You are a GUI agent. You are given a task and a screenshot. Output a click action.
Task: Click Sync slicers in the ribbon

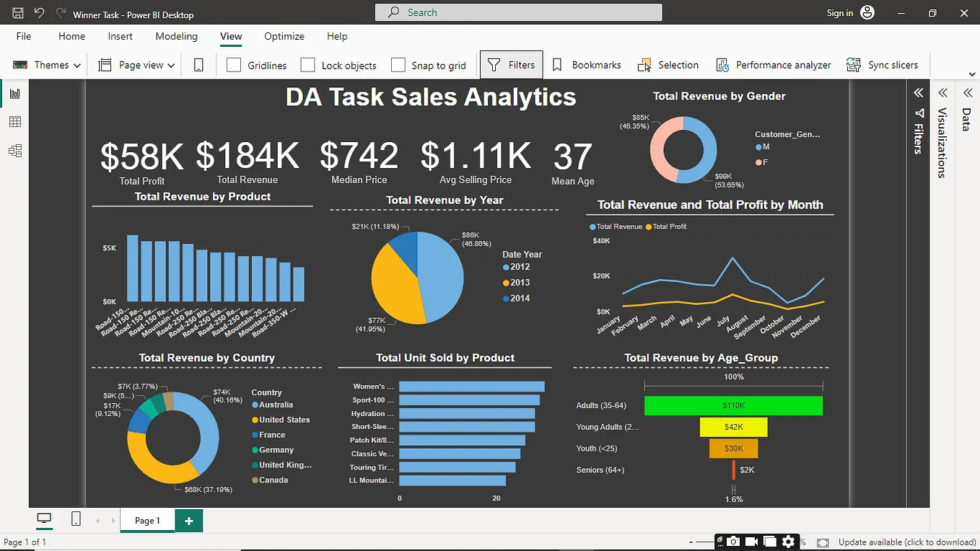[x=883, y=64]
